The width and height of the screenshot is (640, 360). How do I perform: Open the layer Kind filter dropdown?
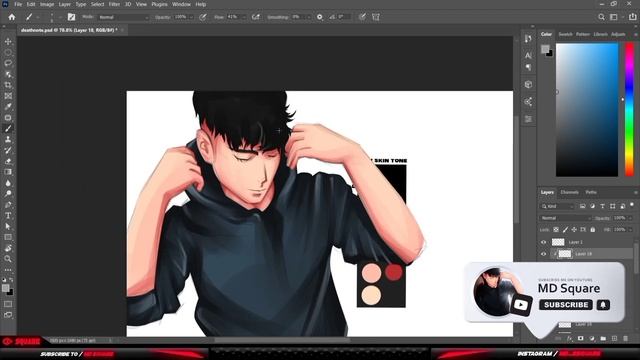coord(557,206)
